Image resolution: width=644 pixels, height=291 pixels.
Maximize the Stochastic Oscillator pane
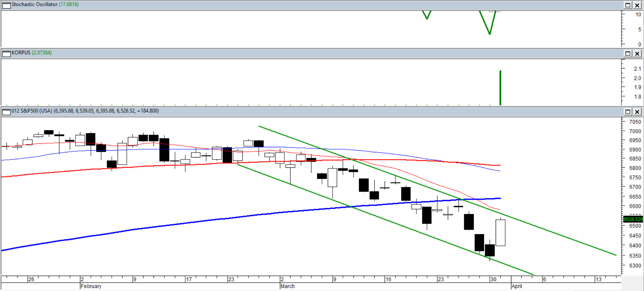coord(628,5)
